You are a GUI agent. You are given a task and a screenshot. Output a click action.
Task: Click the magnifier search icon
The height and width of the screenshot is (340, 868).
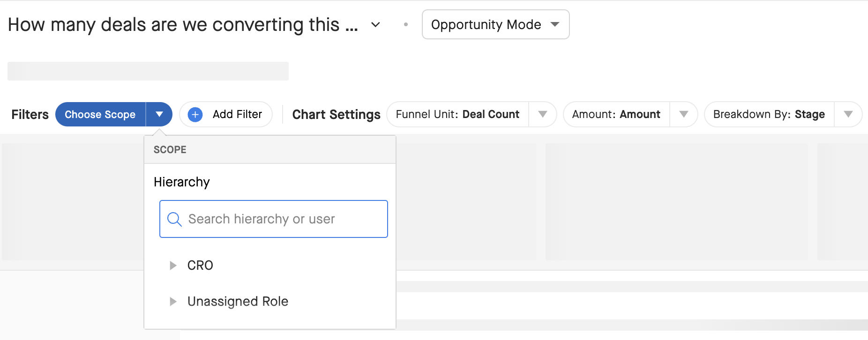pyautogui.click(x=174, y=219)
